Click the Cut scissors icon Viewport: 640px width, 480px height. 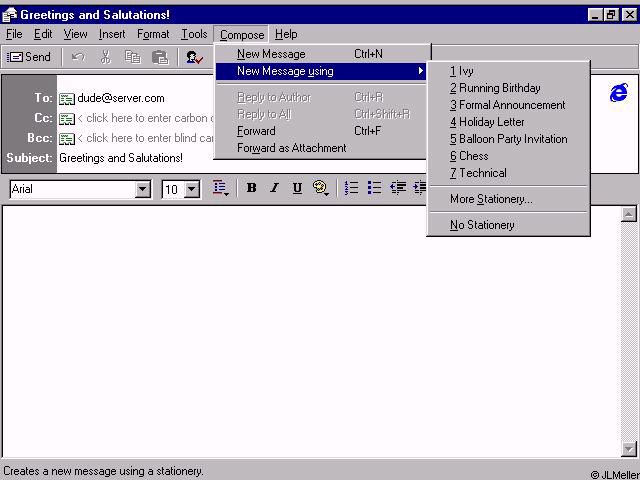[x=106, y=57]
